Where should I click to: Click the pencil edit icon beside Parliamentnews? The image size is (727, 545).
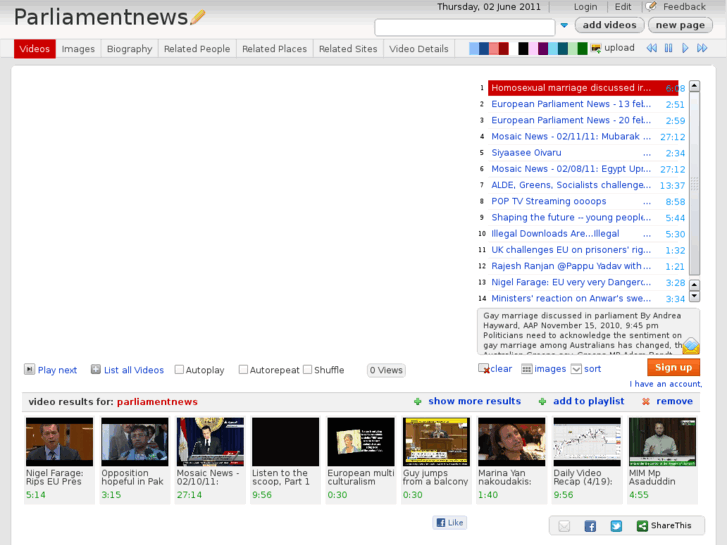(x=197, y=18)
